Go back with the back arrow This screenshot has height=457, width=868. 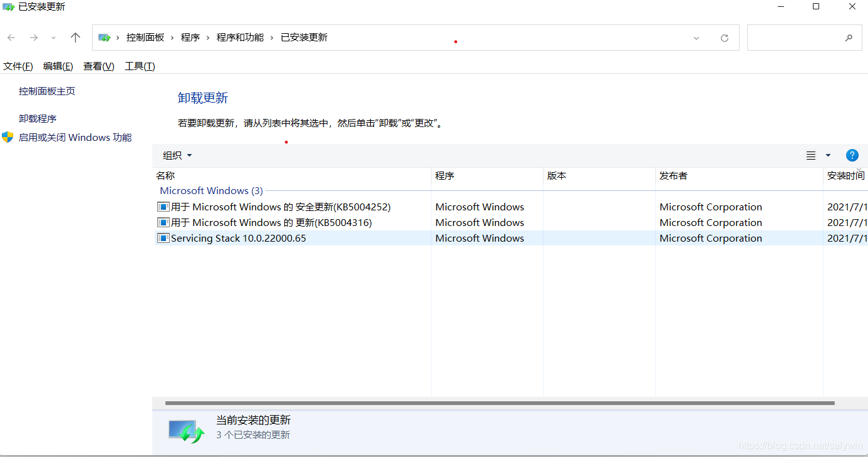point(11,38)
